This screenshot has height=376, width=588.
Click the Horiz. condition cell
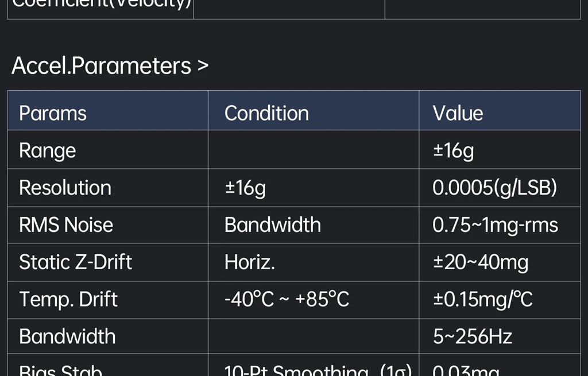tap(249, 262)
